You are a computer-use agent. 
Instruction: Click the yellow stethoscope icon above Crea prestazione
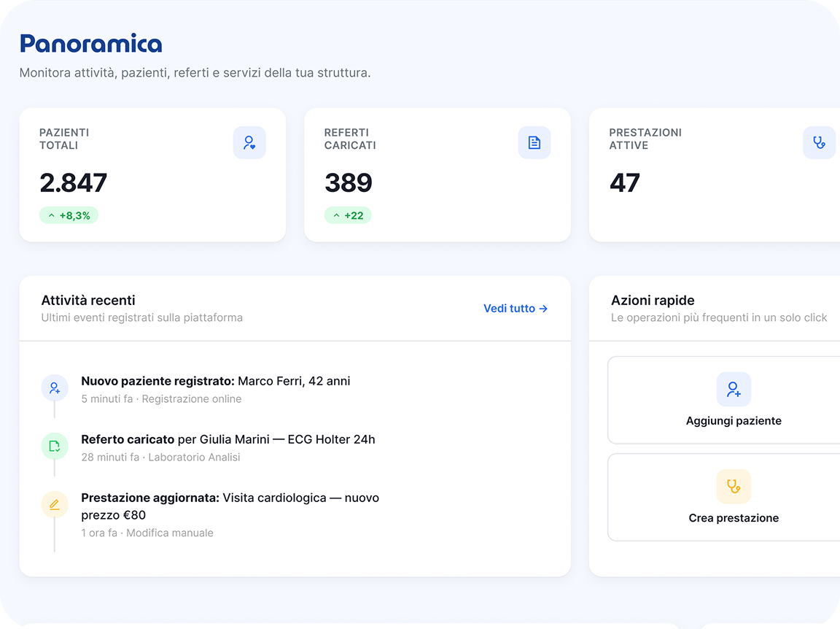[x=734, y=487]
